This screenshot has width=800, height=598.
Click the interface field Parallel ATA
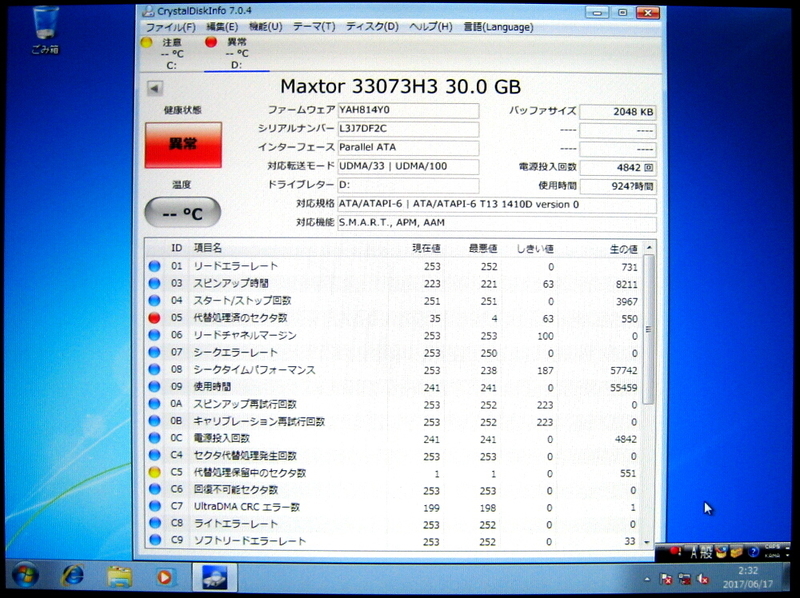coord(408,147)
